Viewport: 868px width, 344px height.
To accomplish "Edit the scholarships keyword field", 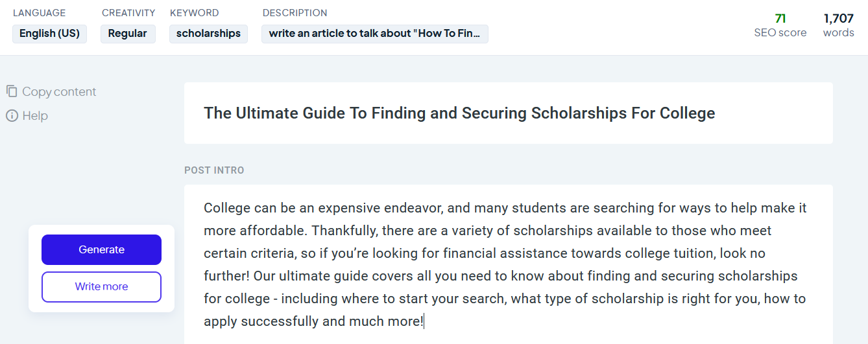I will 208,34.
